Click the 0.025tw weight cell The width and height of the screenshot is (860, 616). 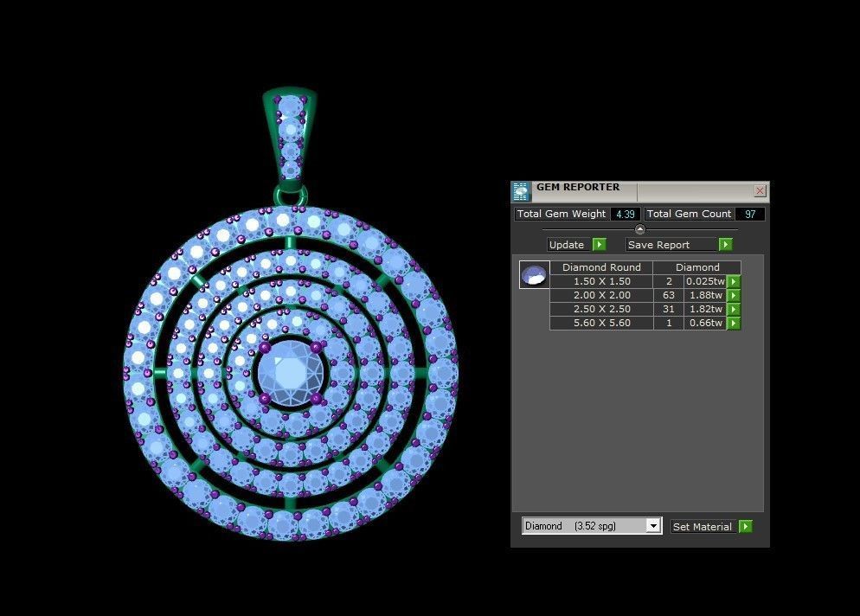(705, 281)
